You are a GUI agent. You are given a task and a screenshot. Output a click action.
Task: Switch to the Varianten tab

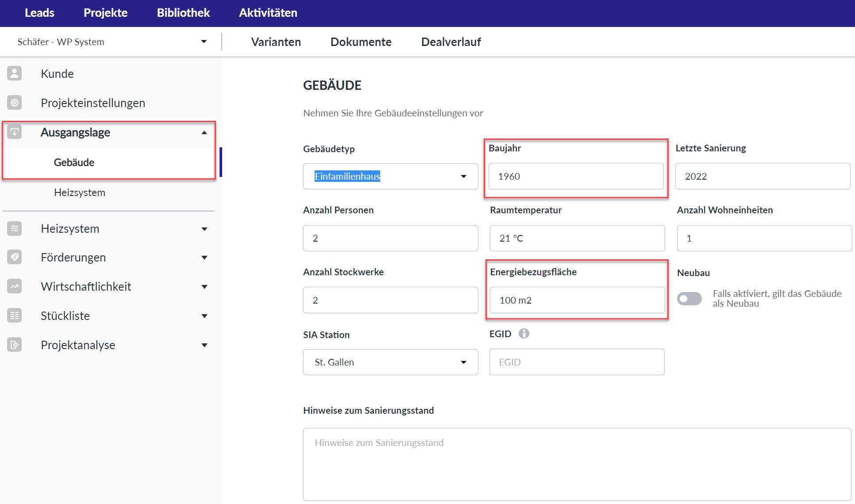click(x=276, y=42)
